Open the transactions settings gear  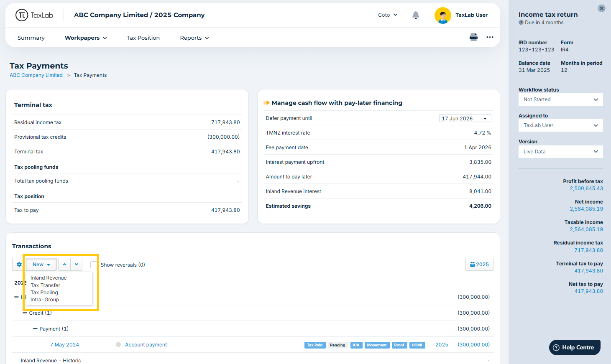point(19,265)
